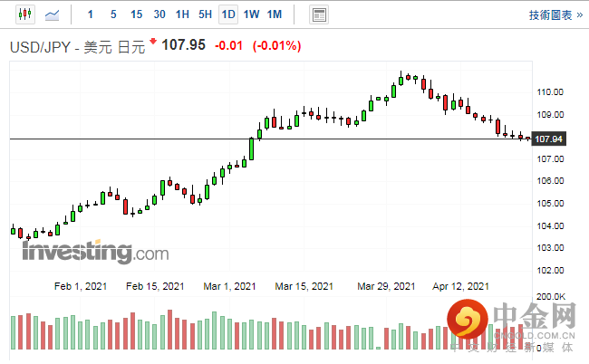Click the Feb 1, 2021 date label
Screen dimensions: 589x364
point(81,286)
